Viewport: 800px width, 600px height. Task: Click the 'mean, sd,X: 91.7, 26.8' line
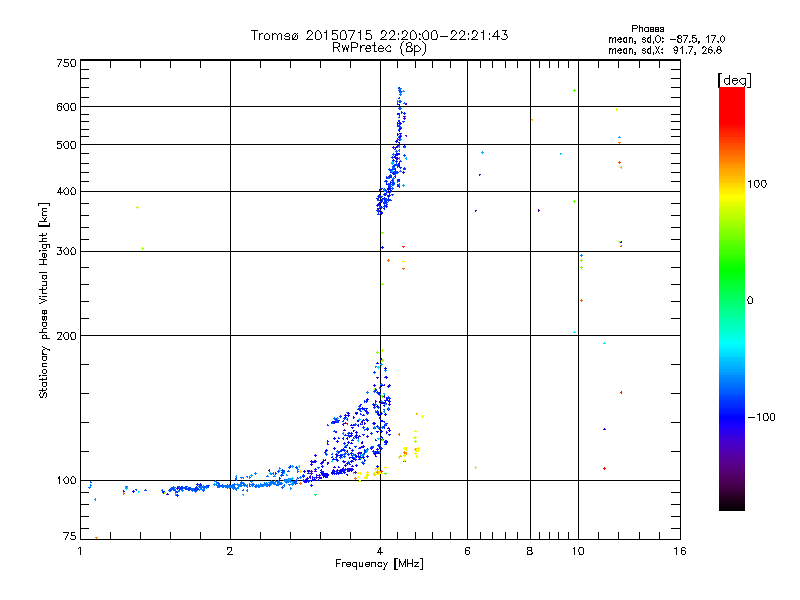pos(665,50)
